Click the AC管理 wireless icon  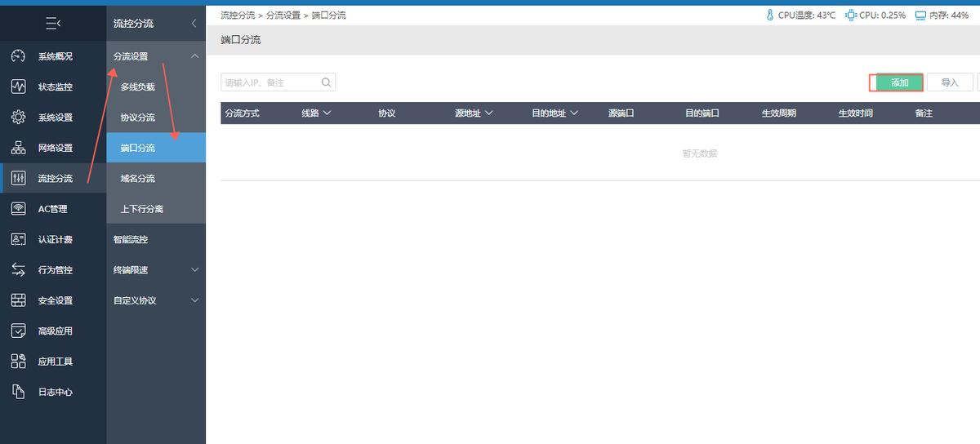[18, 209]
